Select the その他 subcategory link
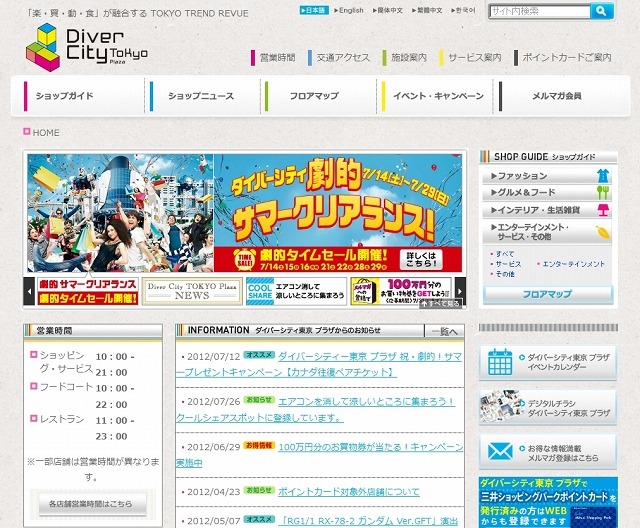This screenshot has height=528, width=640. 505,274
